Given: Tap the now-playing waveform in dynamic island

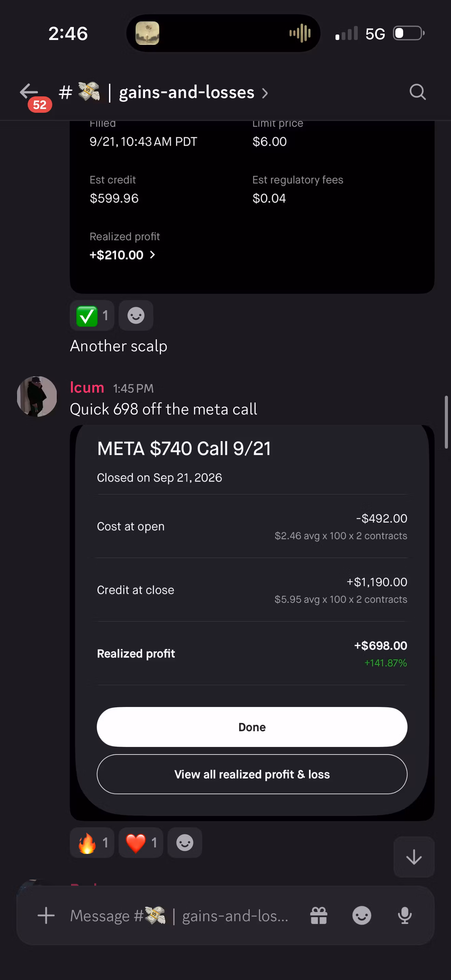Looking at the screenshot, I should [x=300, y=33].
